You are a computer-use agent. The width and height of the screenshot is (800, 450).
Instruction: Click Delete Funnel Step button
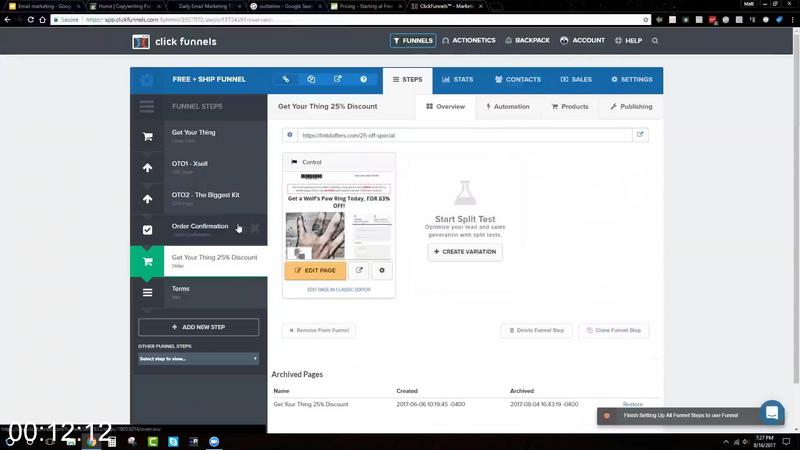point(536,330)
